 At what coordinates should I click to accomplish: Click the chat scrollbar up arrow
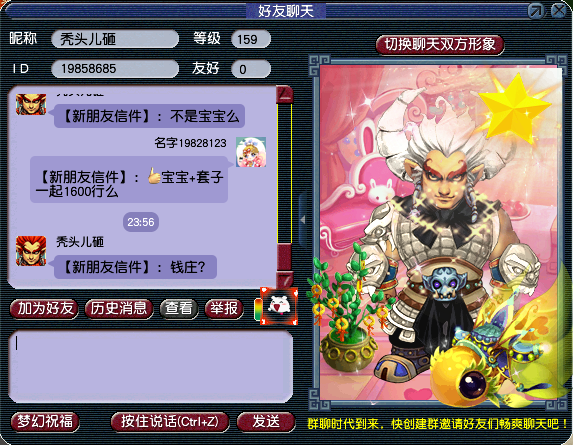[285, 95]
